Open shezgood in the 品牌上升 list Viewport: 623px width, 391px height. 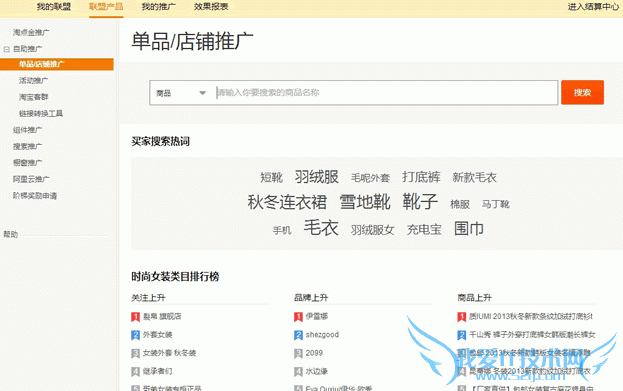tap(322, 335)
